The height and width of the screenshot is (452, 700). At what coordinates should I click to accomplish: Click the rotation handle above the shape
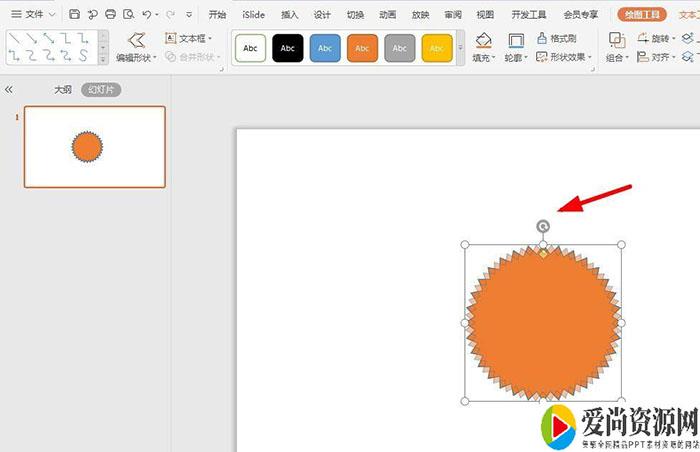click(x=543, y=226)
